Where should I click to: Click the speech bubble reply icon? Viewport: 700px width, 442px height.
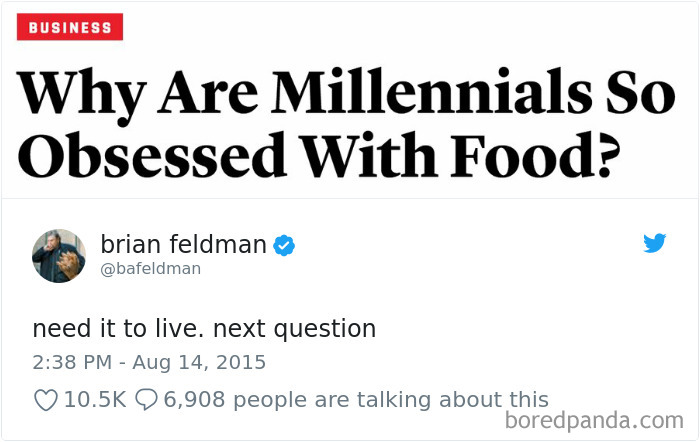click(146, 399)
